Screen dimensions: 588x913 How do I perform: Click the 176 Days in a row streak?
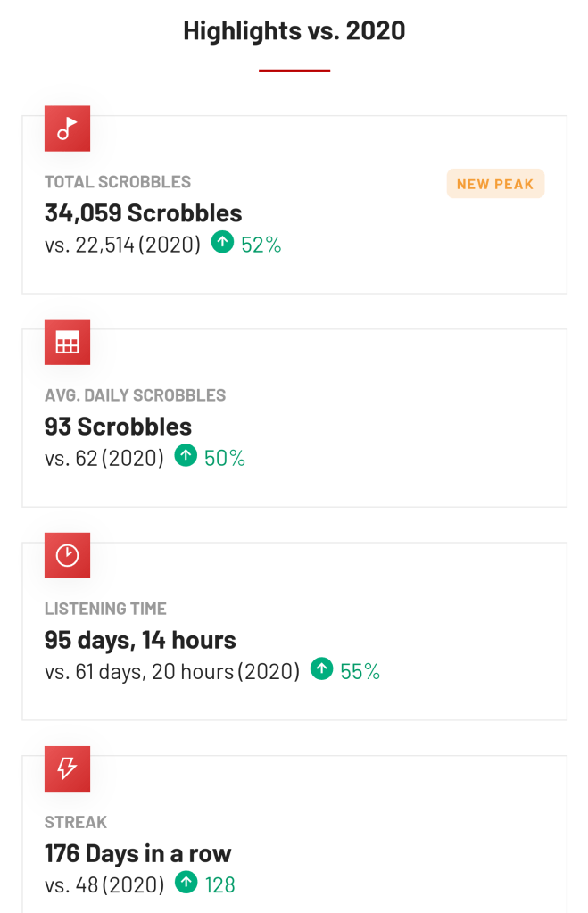click(138, 853)
